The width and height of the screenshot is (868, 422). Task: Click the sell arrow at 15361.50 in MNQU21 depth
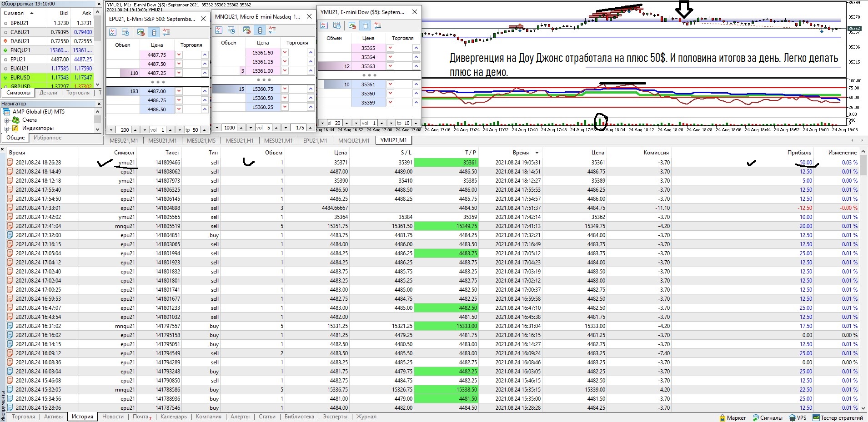285,53
